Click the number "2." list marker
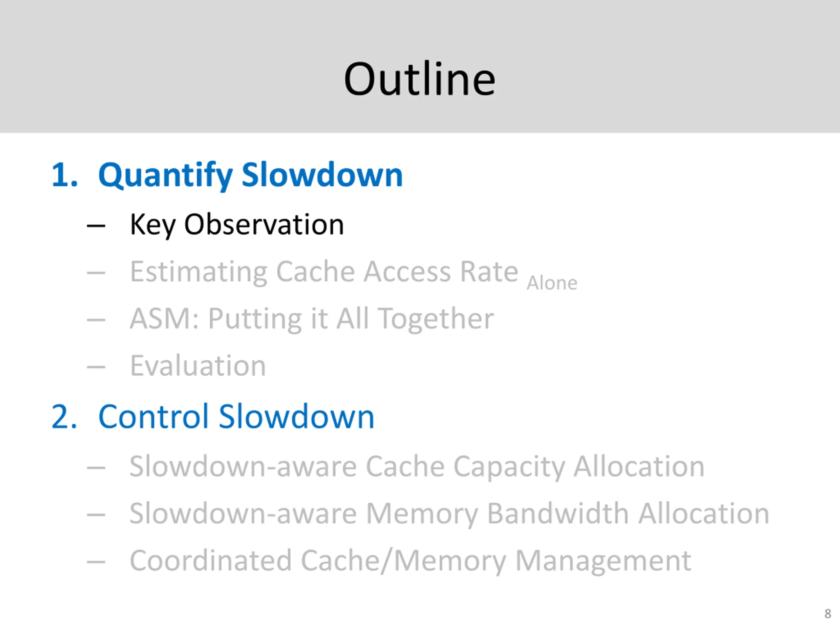 pos(64,417)
